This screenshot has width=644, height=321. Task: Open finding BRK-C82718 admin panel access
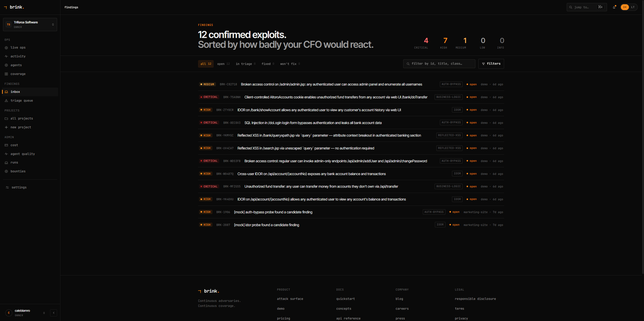[x=351, y=84]
